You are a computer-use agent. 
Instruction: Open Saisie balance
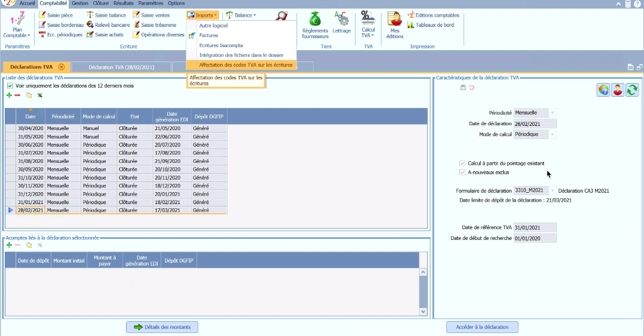pos(106,15)
